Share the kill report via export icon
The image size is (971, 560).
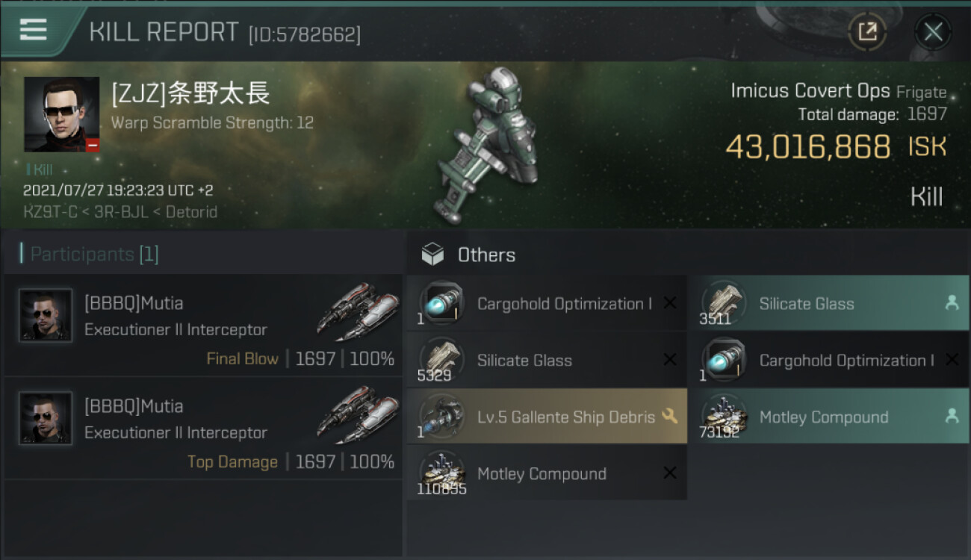pyautogui.click(x=867, y=32)
